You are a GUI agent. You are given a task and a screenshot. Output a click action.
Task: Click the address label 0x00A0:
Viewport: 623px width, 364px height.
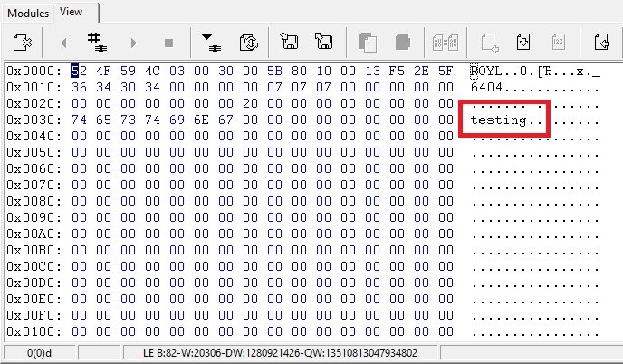tap(34, 234)
